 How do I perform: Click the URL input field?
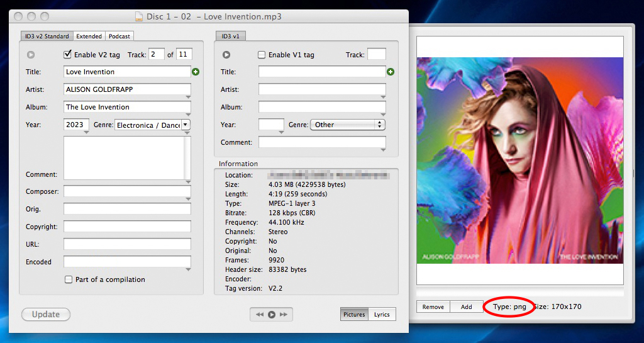point(127,244)
